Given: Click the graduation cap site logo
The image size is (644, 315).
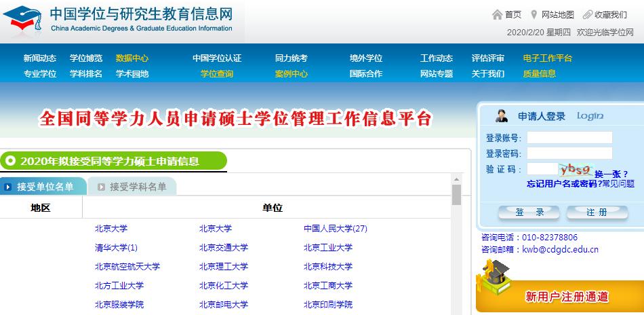Looking at the screenshot, I should pos(23,18).
